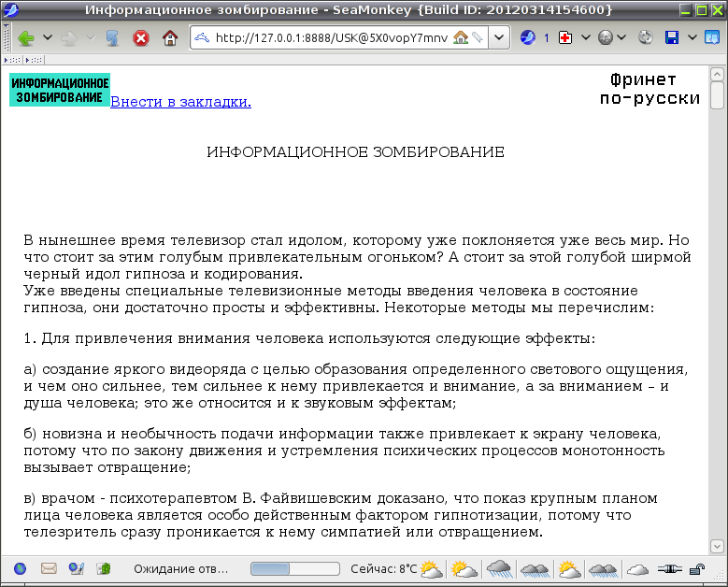
Task: Click the page loading progress bar
Action: pos(294,568)
